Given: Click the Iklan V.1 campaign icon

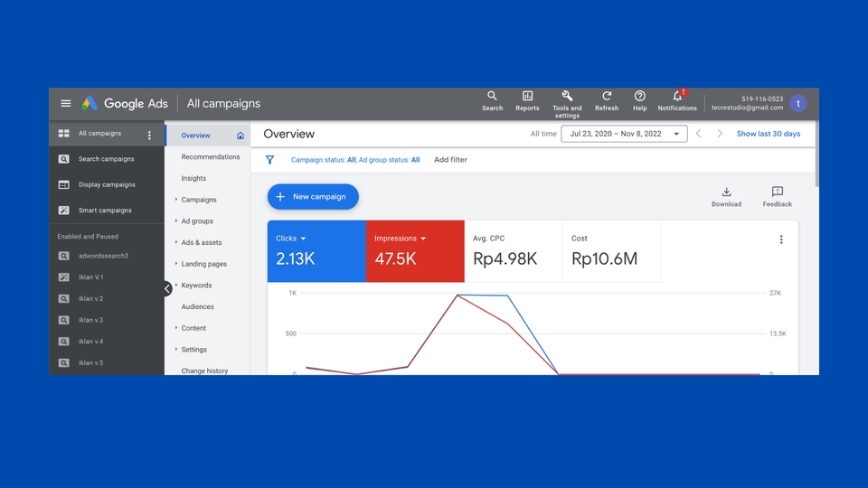Looking at the screenshot, I should point(63,277).
